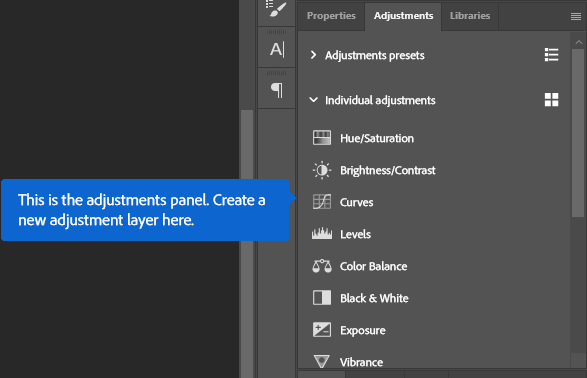Add a Color Balance adjustment layer

(373, 266)
